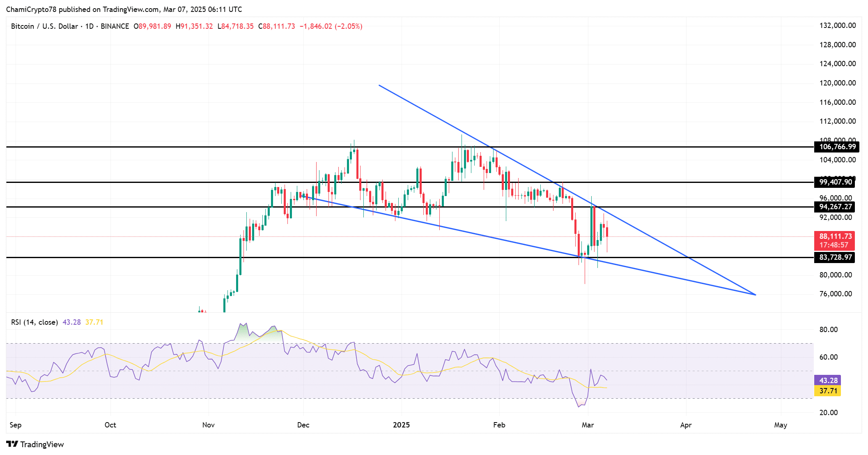
Task: Click the RSI (14, close) indicator label
Action: pyautogui.click(x=34, y=322)
